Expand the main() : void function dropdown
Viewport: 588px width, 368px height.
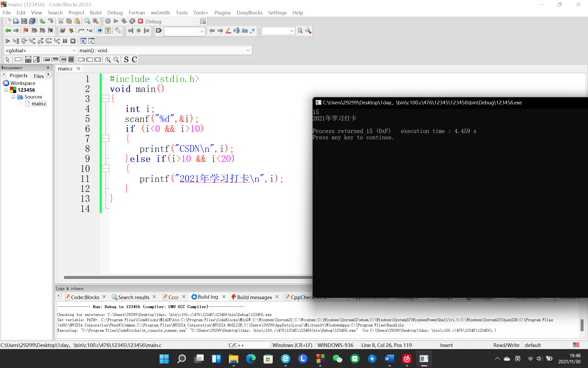[x=248, y=50]
